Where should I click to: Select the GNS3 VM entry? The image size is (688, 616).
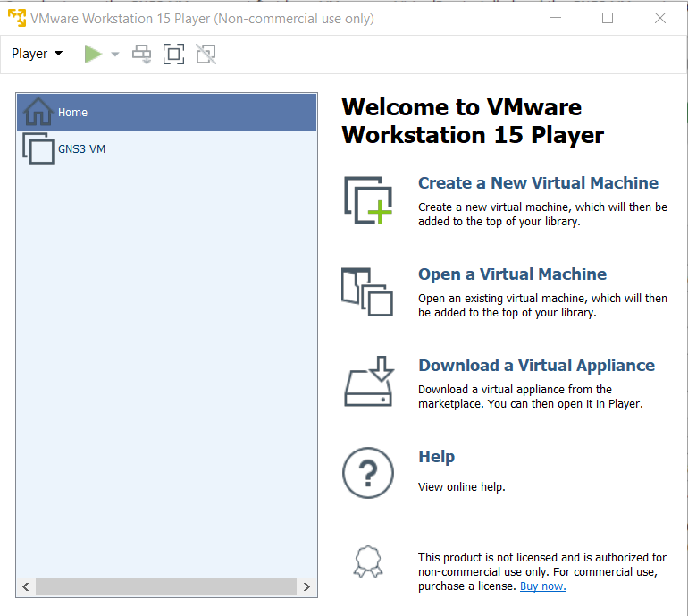click(x=166, y=148)
